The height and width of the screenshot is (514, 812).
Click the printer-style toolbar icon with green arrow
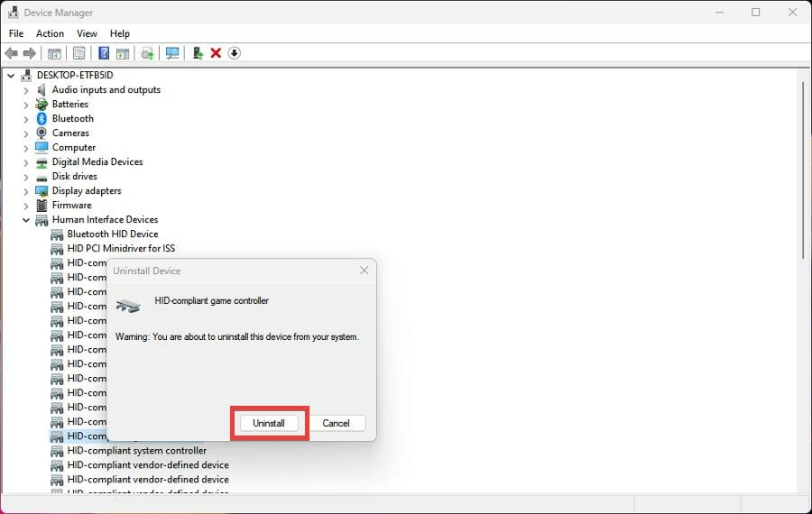click(148, 53)
